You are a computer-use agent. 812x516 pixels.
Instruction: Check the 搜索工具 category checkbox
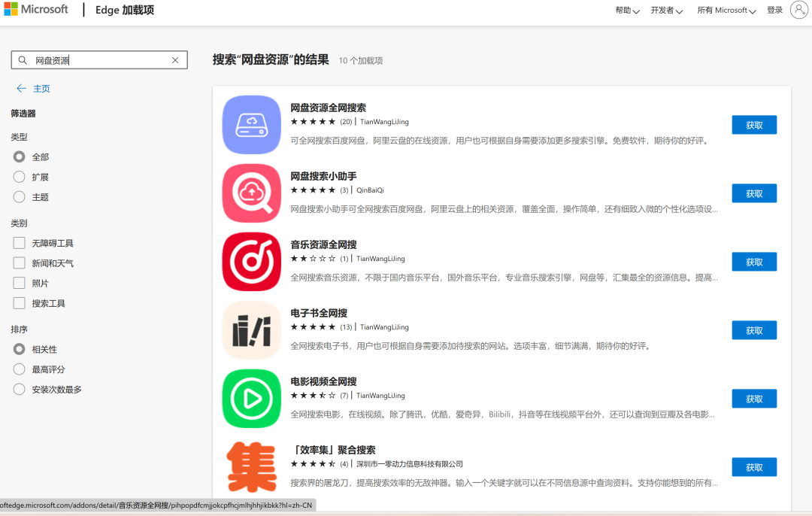click(19, 303)
